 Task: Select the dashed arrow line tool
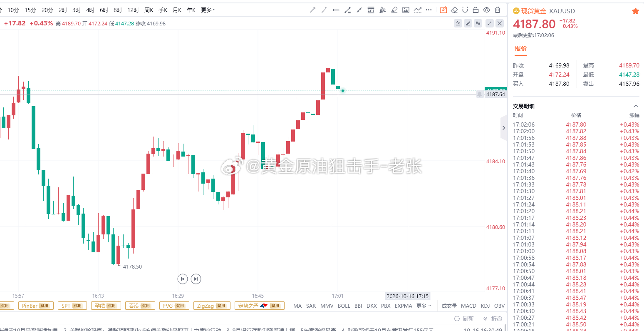tap(324, 10)
